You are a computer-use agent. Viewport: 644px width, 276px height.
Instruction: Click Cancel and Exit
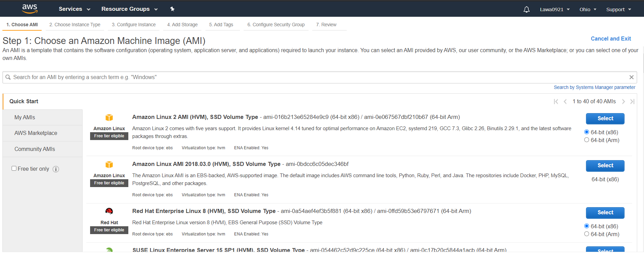click(611, 39)
